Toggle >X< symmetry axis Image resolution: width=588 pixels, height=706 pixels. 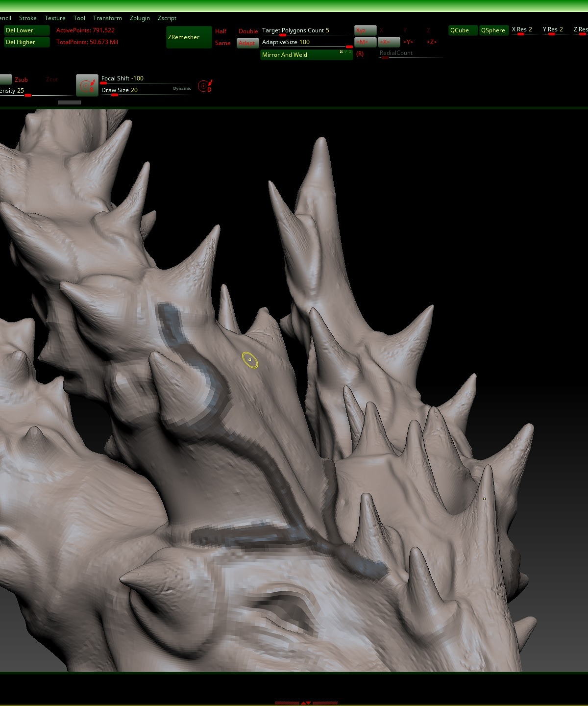point(389,42)
